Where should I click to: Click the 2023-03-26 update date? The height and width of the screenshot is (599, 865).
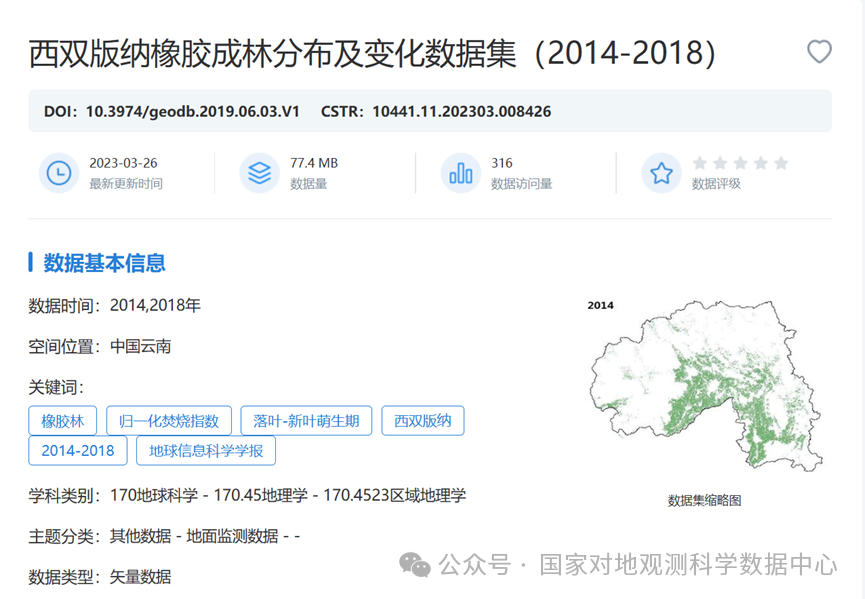coord(123,163)
